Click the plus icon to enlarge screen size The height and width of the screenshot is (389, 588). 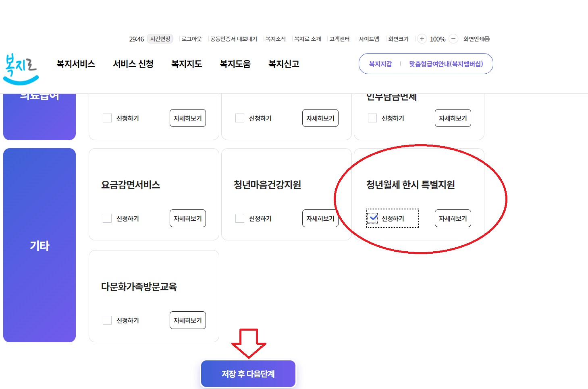[422, 39]
